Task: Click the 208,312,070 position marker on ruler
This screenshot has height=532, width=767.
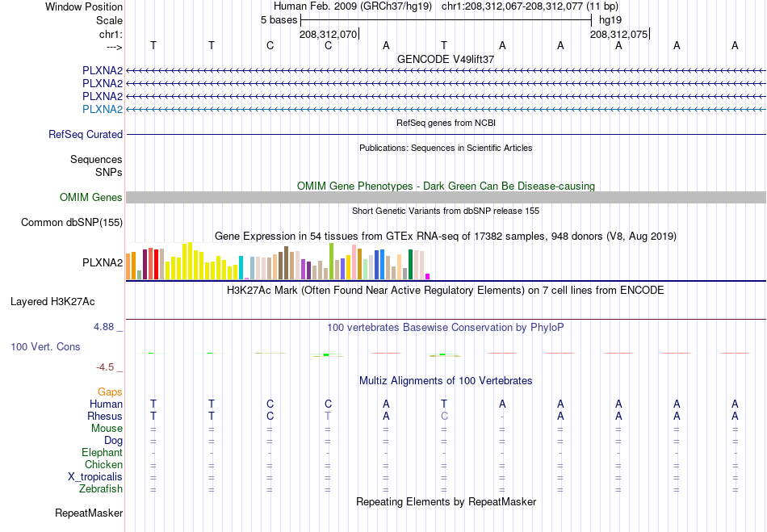Action: 329,34
